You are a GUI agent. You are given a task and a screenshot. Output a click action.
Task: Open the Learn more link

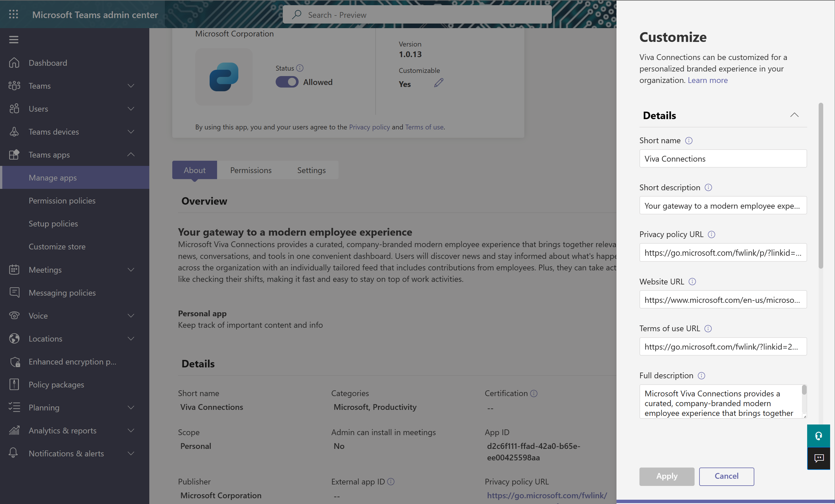707,80
